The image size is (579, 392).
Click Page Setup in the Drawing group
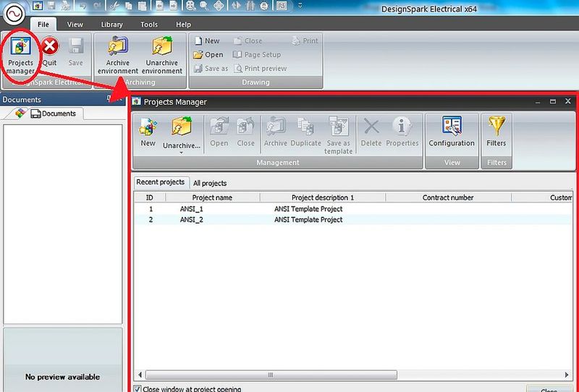(257, 55)
